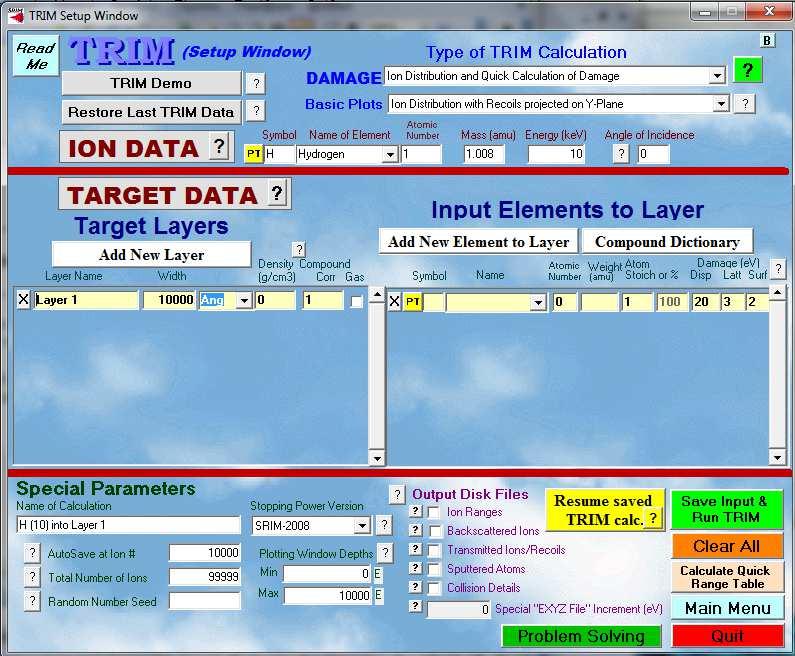Open the Compound Dictionary
795x656 pixels.
(x=667, y=242)
